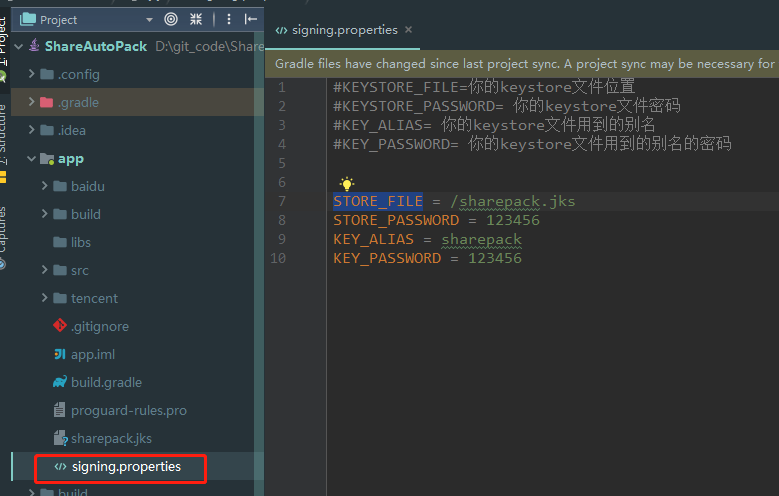Click the locate/scroll-from-source target icon
779x496 pixels.
(x=171, y=19)
